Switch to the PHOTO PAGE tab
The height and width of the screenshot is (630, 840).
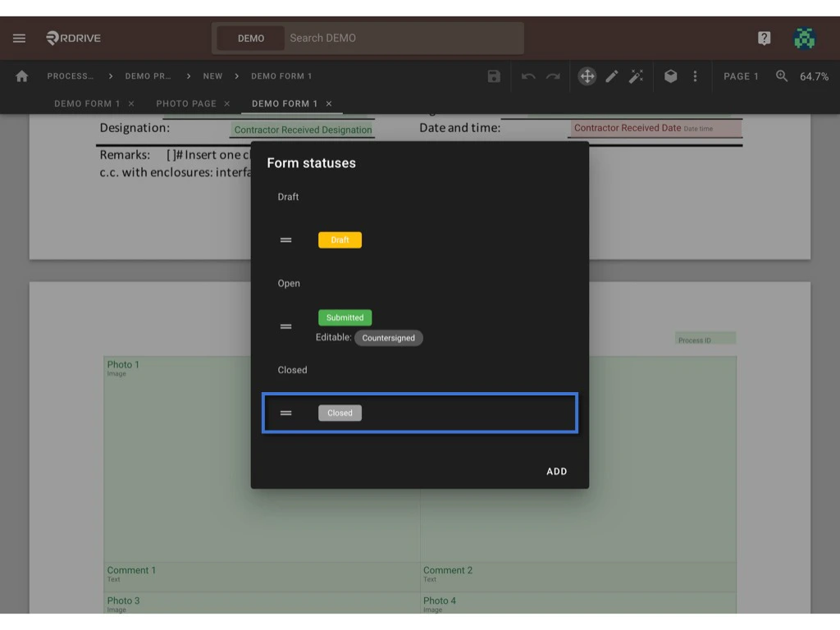(186, 103)
